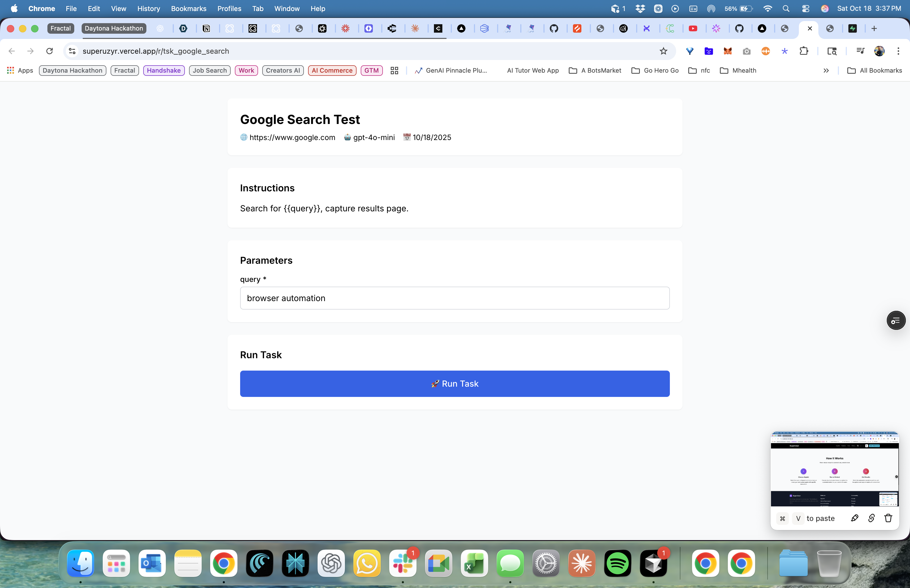This screenshot has width=910, height=588.
Task: Open Spotify from the dock
Action: 617,563
